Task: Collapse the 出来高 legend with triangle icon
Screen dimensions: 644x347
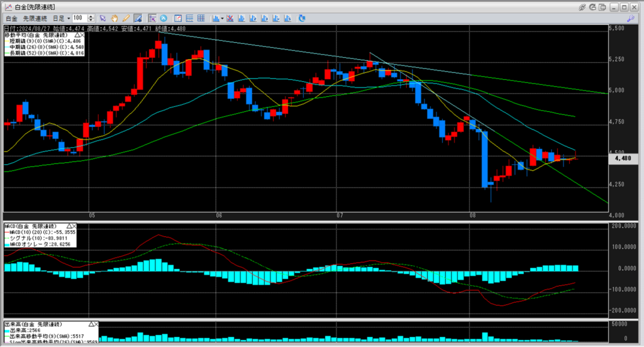Action: (91, 324)
